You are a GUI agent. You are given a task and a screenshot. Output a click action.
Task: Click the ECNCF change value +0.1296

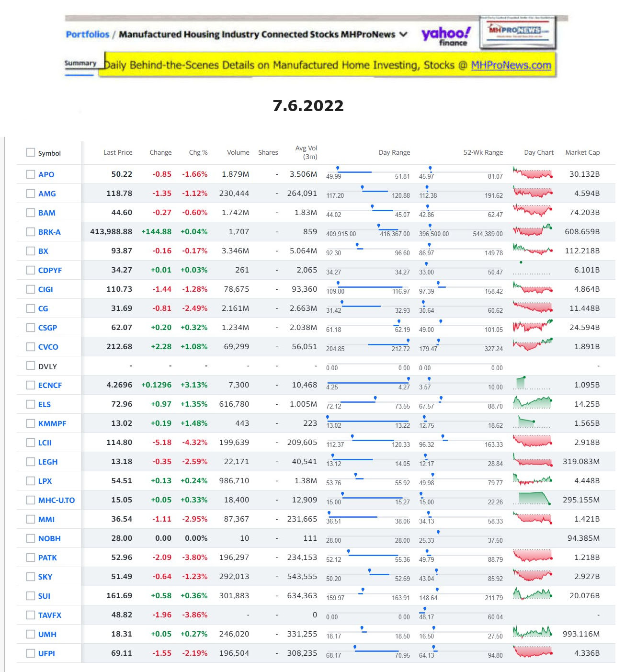tap(156, 385)
